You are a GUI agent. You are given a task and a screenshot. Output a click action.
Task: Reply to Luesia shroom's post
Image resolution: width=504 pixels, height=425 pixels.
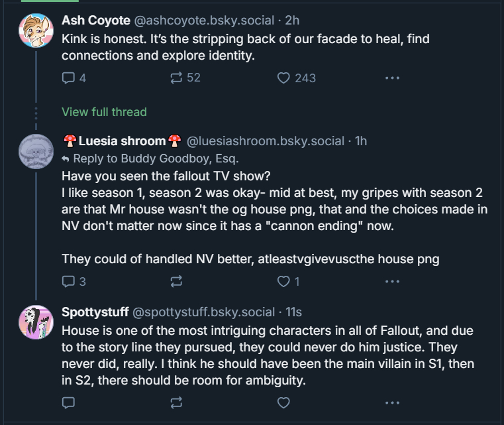(x=68, y=281)
